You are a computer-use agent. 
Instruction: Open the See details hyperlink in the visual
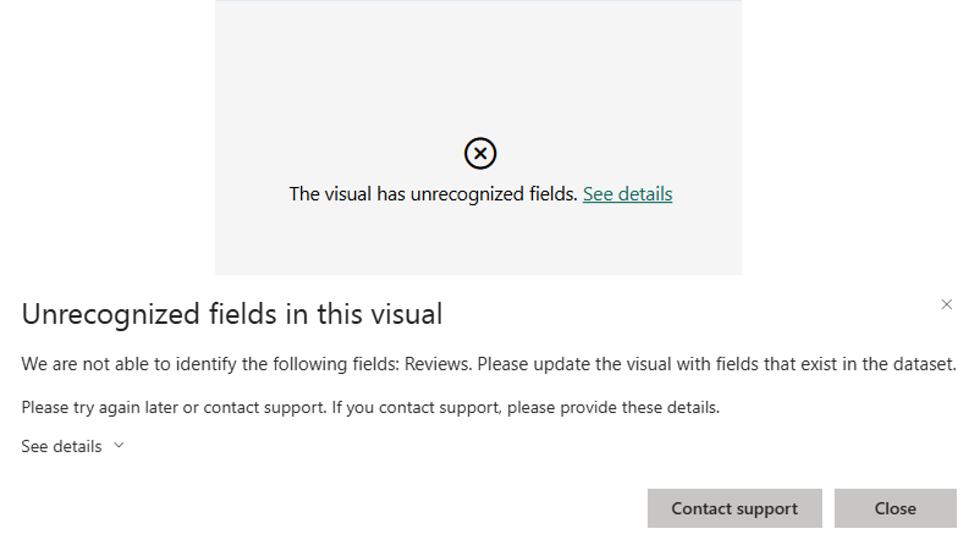coord(628,194)
